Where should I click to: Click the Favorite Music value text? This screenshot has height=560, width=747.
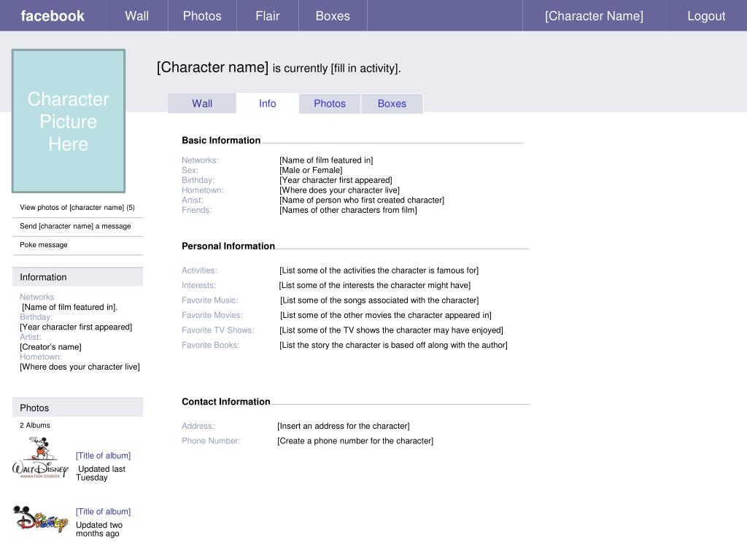tap(379, 300)
